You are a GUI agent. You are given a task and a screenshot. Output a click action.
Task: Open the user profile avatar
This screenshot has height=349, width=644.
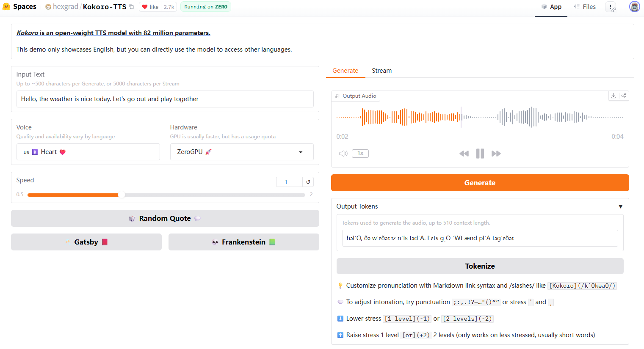coord(634,7)
